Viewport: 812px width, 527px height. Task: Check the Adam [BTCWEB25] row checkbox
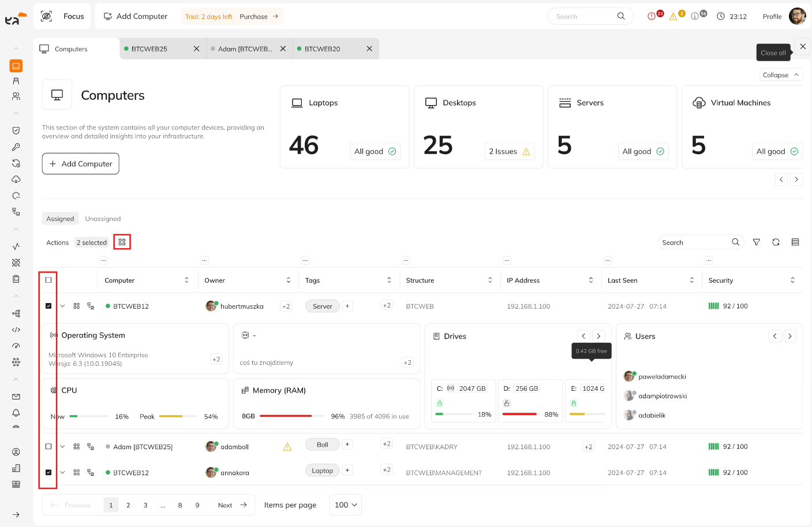[x=48, y=446]
